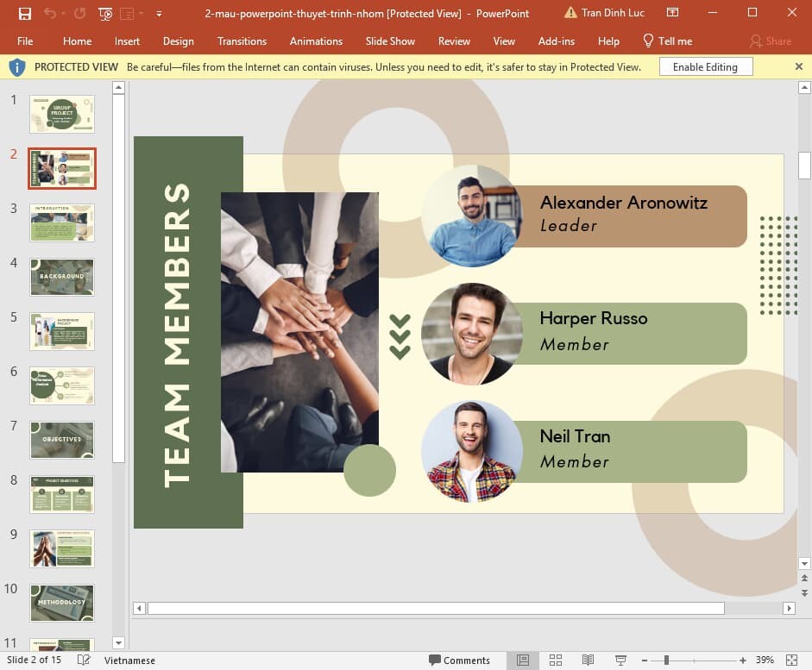Open the Design ribbon tab
Screen dimensions: 812x670
click(x=178, y=41)
